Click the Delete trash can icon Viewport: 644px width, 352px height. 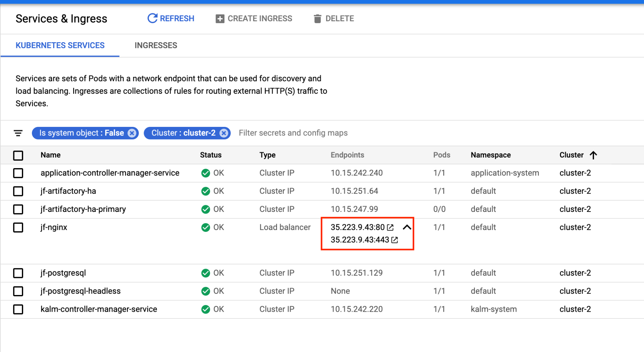(317, 19)
